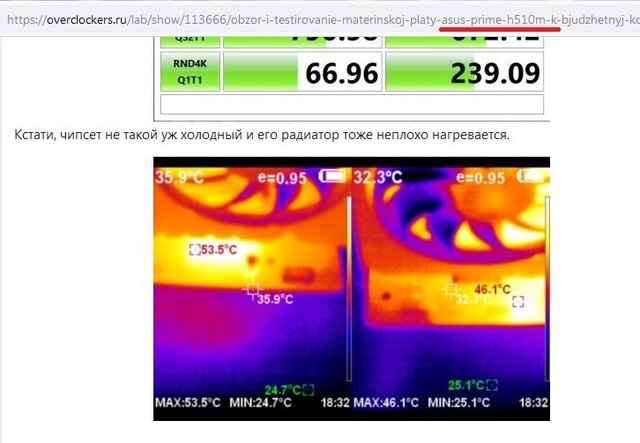Click the MAX:46.1°C readout in right thermal image
The width and height of the screenshot is (640, 443).
pyautogui.click(x=386, y=403)
